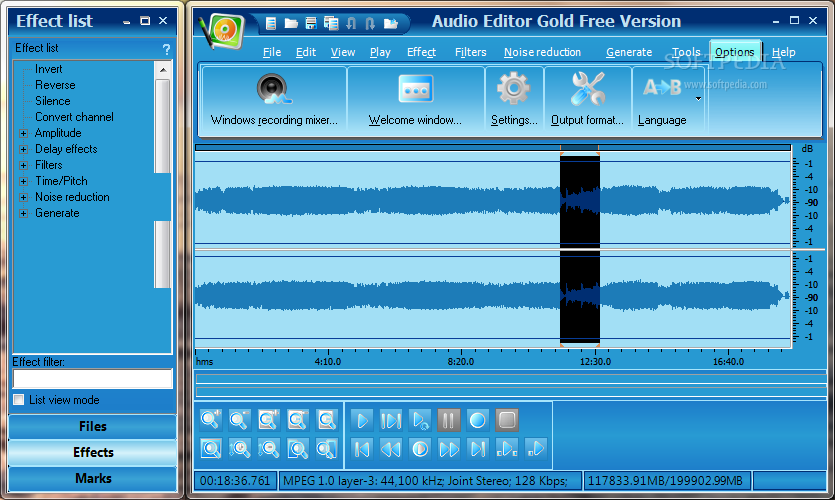The width and height of the screenshot is (835, 500).
Task: Jump to the start of the track
Action: [x=362, y=449]
